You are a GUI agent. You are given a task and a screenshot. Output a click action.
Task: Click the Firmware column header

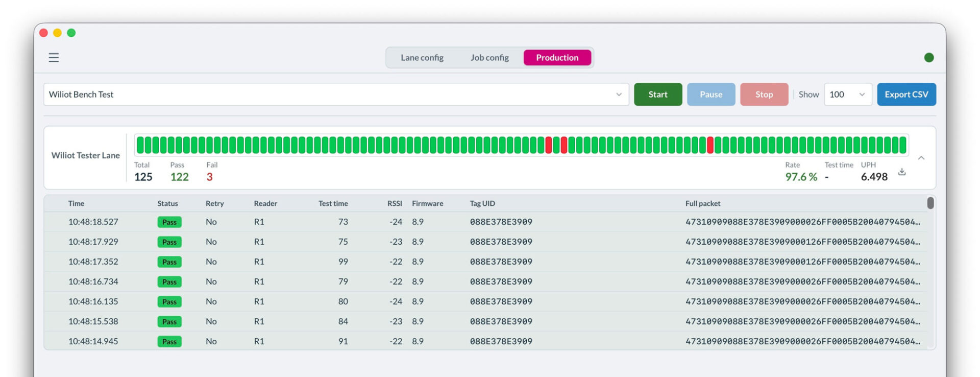coord(428,203)
